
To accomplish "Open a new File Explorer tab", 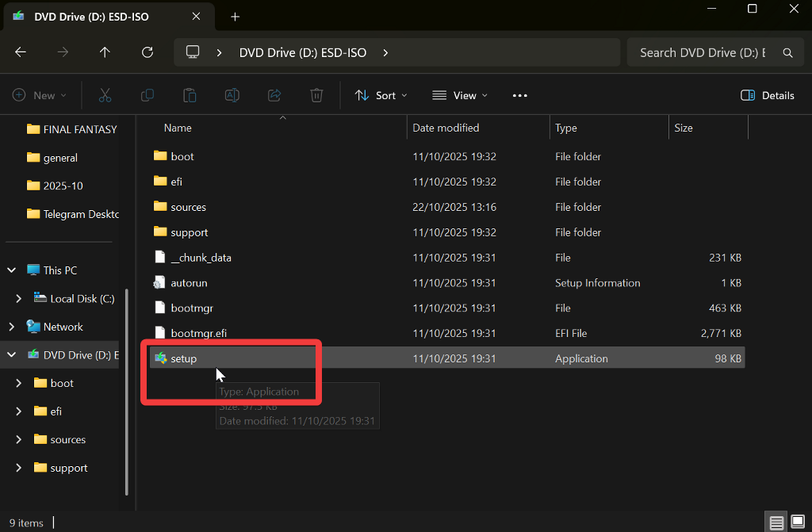I will 235,17.
